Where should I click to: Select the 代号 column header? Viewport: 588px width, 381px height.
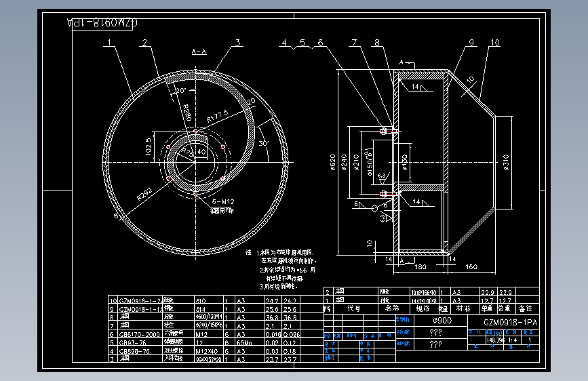354,308
